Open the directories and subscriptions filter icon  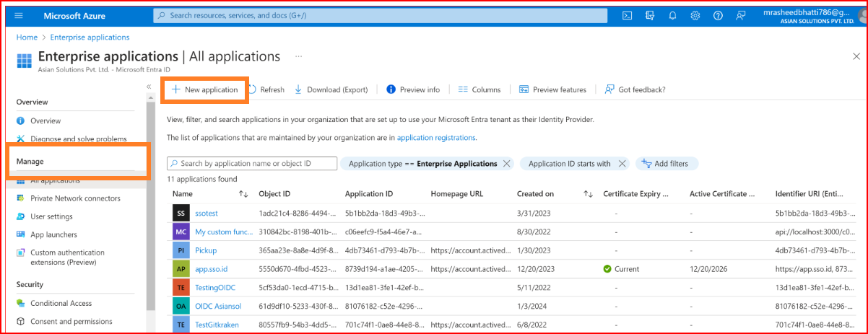[650, 15]
